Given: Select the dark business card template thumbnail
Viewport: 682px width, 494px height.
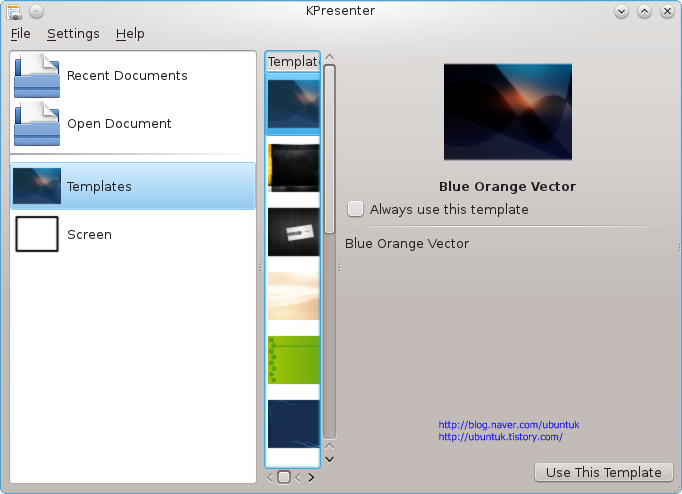Looking at the screenshot, I should pos(294,232).
